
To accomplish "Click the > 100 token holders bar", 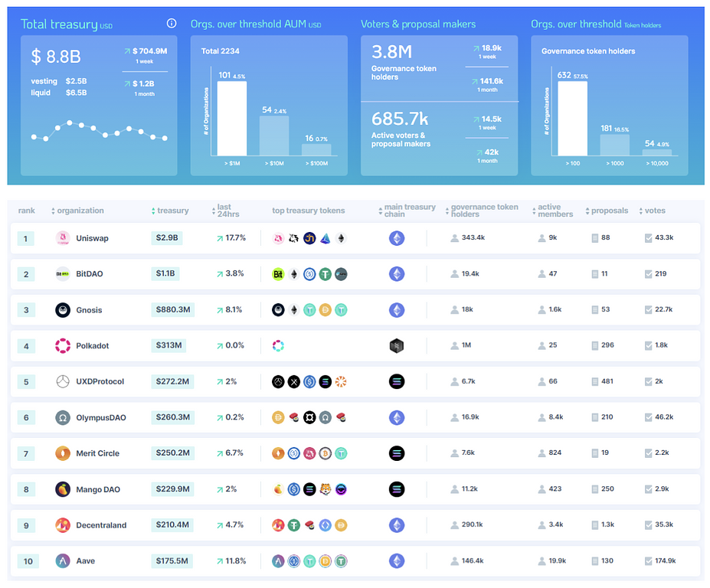I will [x=572, y=119].
